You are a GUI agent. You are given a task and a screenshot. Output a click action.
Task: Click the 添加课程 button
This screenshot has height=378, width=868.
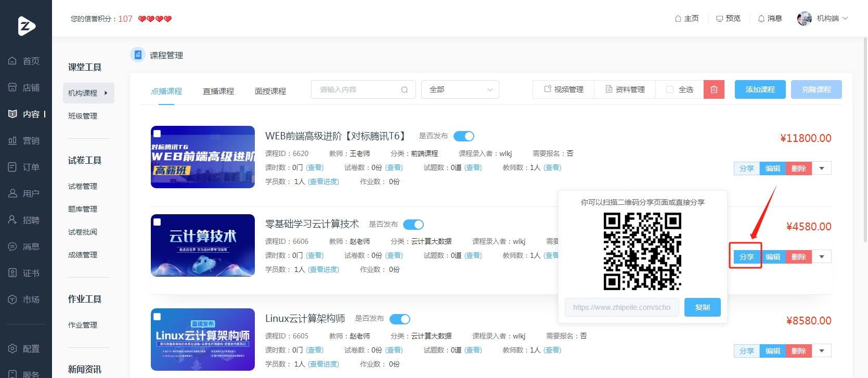pyautogui.click(x=760, y=89)
